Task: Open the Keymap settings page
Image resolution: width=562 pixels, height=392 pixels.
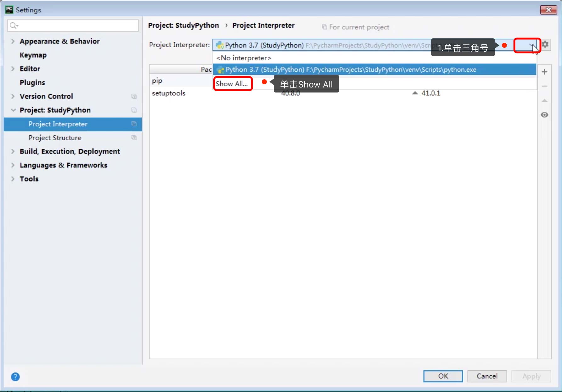Action: (33, 55)
